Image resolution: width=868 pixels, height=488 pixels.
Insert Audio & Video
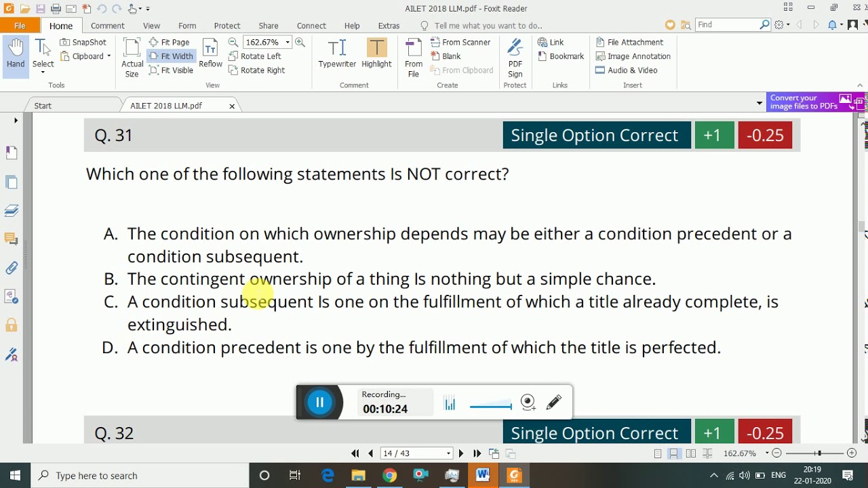pos(627,70)
